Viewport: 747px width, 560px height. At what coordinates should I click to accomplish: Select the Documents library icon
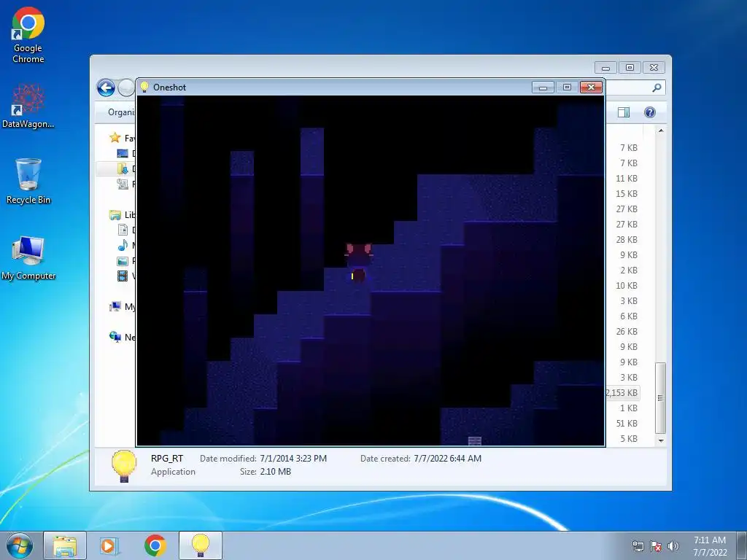123,230
